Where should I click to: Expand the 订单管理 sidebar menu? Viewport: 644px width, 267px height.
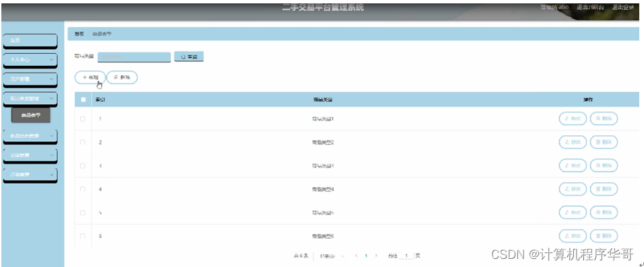[30, 175]
